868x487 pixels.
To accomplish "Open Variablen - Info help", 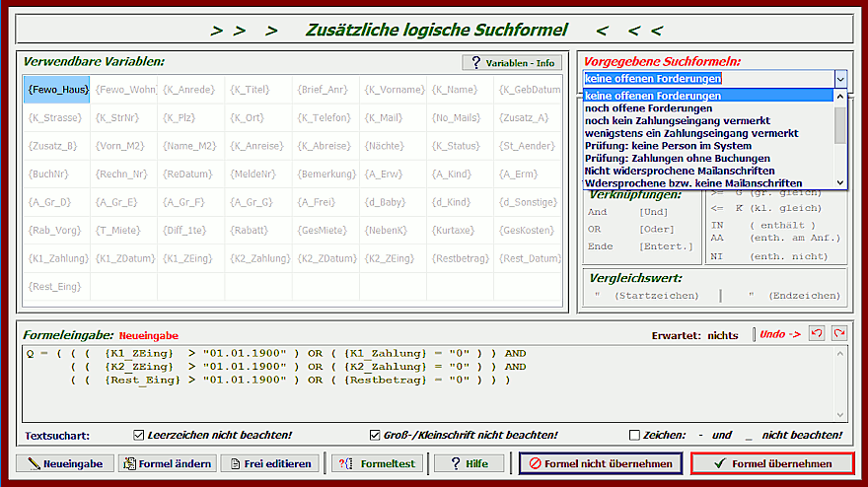I will coord(512,63).
